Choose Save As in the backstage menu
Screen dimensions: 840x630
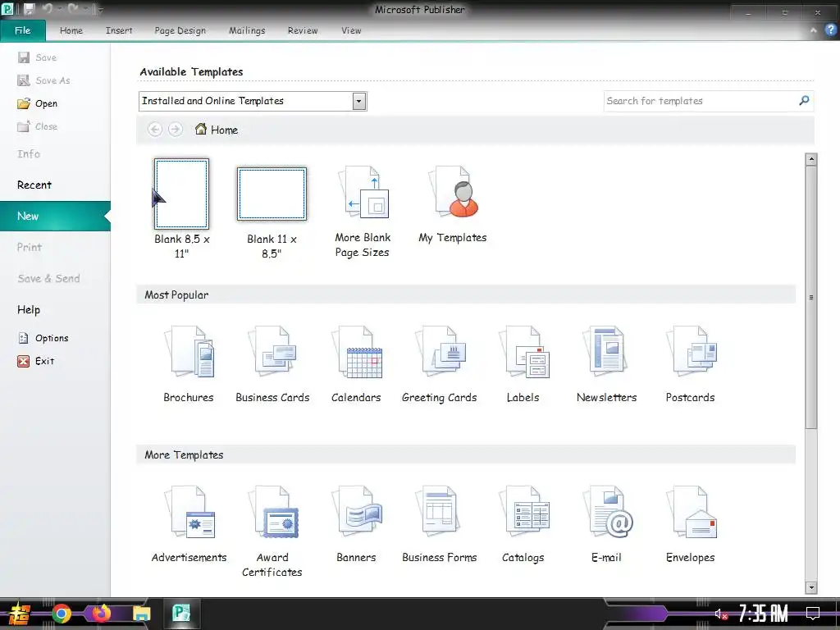(x=44, y=80)
